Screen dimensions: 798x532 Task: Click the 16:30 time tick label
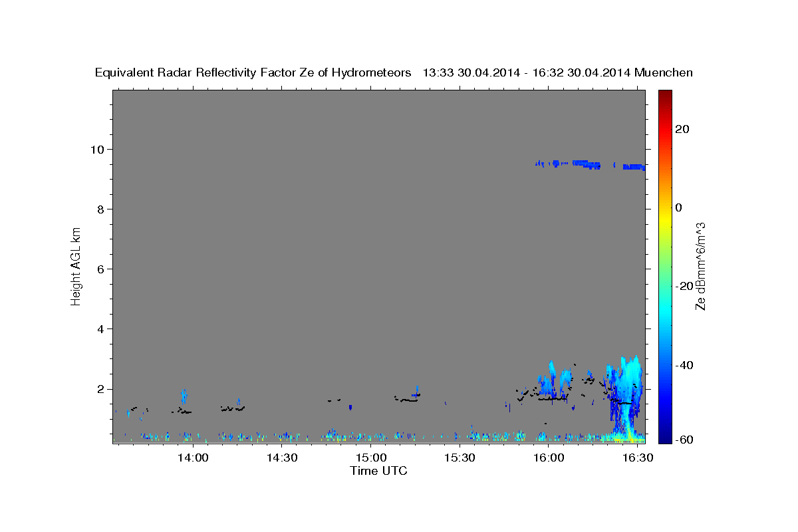click(636, 458)
